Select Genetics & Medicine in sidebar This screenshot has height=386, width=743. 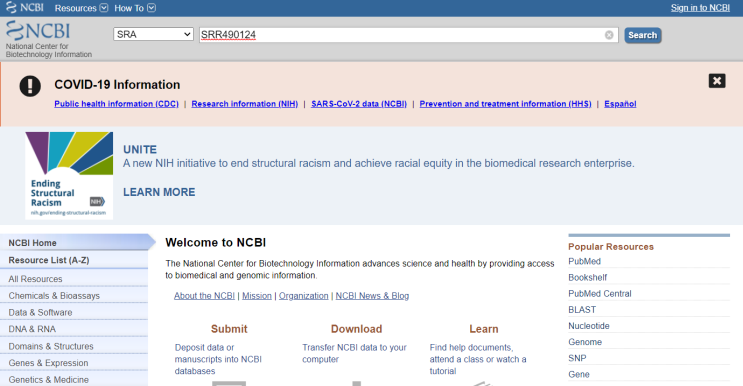point(74,380)
